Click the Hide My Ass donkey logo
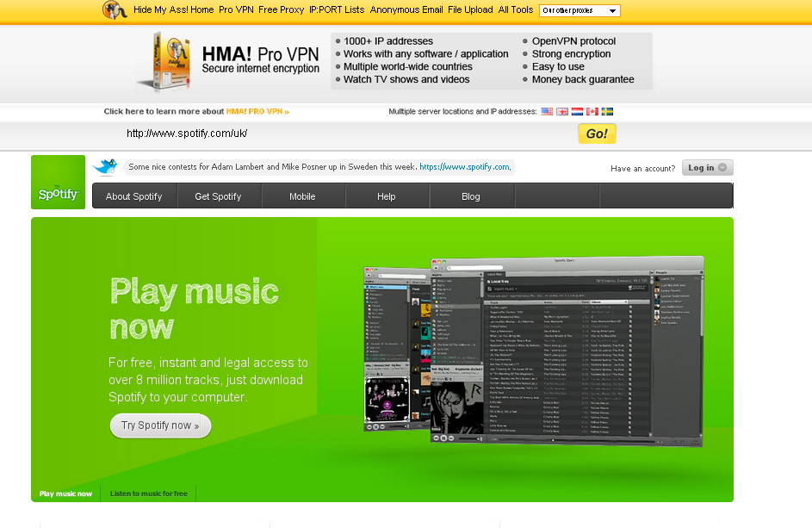812x528 pixels. pos(115,9)
